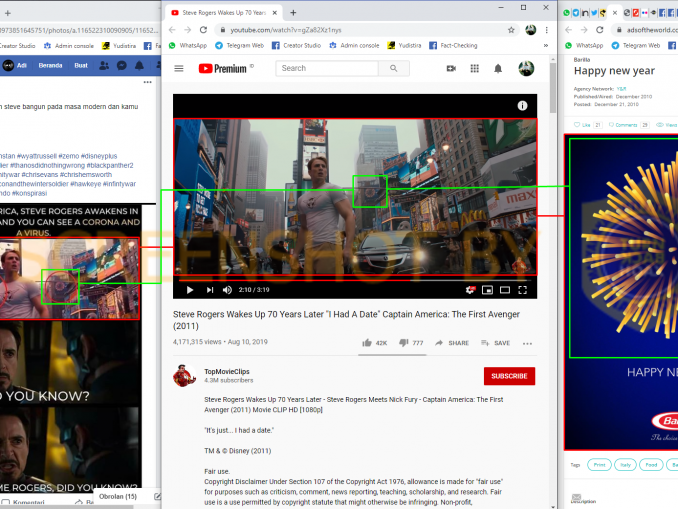Image resolution: width=678 pixels, height=509 pixels.
Task: Open Admin console bookmark in YouTube window
Action: [354, 45]
